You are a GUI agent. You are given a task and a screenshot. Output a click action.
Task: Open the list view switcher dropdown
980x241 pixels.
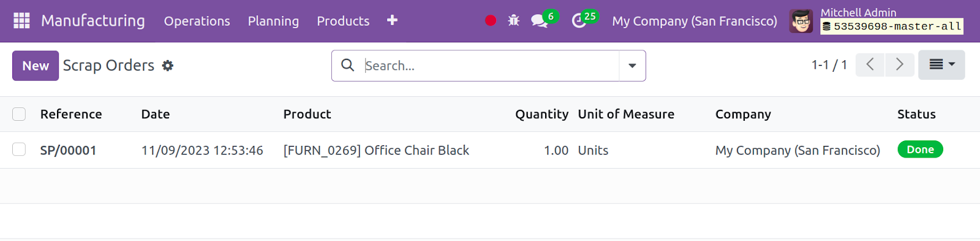pyautogui.click(x=941, y=64)
